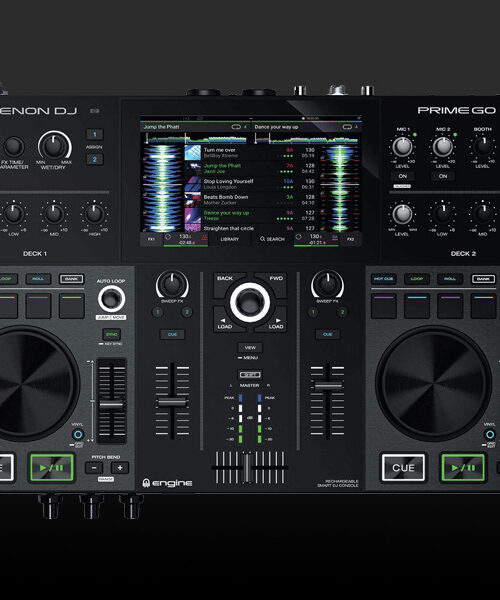The width and height of the screenshot is (500, 600).
Task: Click the AUTO LOOP encoder on deck 1
Action: click(x=111, y=299)
